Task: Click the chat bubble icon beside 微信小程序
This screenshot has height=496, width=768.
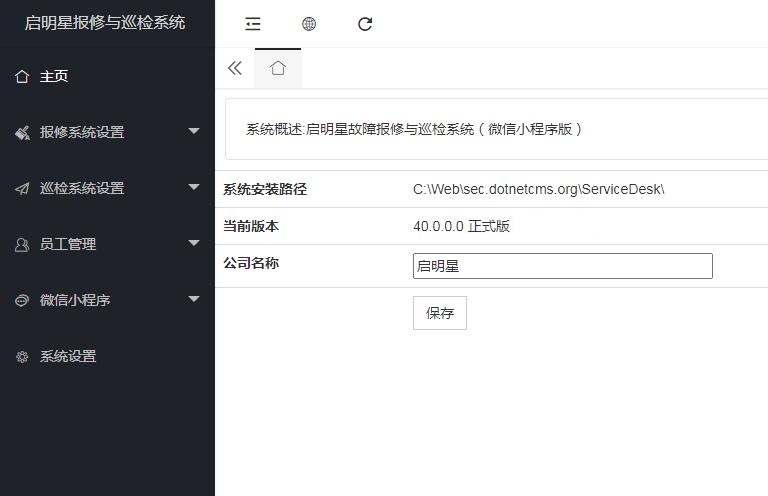Action: tap(22, 300)
